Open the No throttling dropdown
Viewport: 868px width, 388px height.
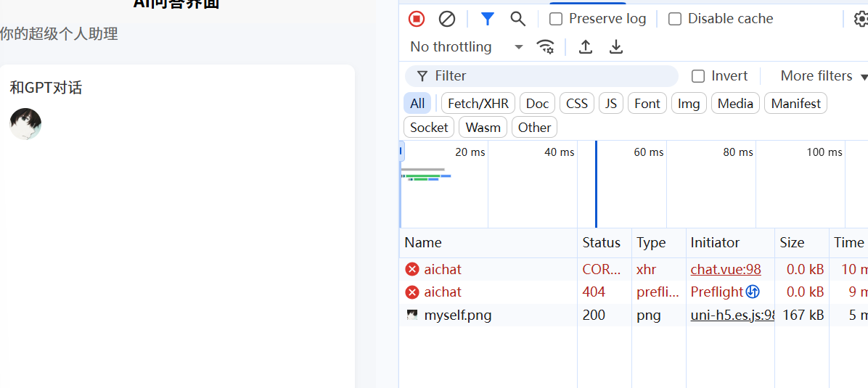coord(466,47)
